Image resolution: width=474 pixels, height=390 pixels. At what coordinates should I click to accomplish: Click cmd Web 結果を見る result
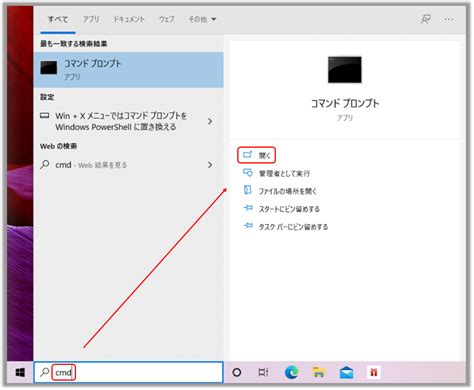[x=129, y=165]
